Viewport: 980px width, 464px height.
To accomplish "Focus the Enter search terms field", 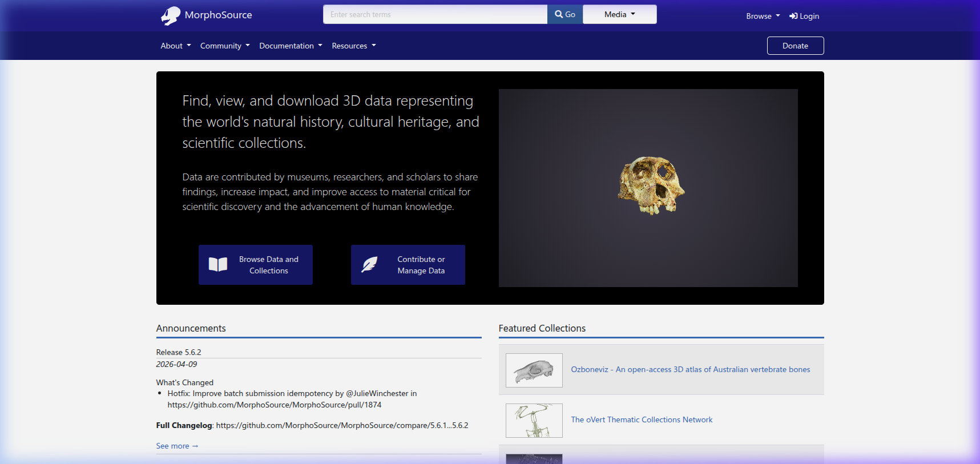I will point(435,14).
